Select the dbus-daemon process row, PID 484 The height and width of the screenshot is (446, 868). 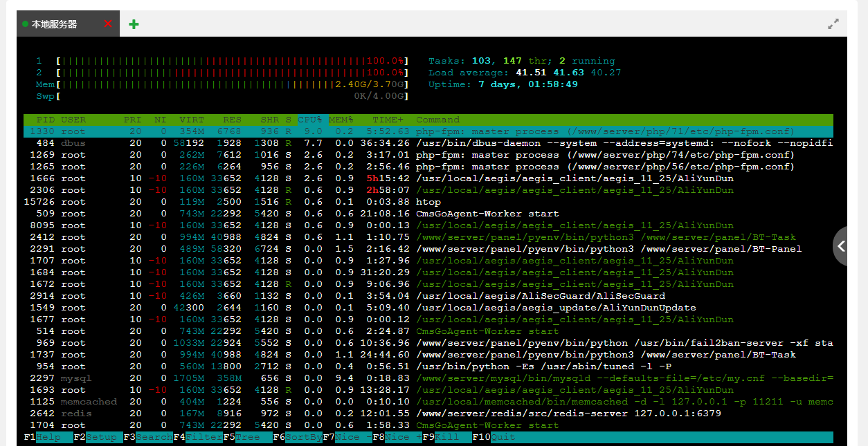tap(428, 143)
